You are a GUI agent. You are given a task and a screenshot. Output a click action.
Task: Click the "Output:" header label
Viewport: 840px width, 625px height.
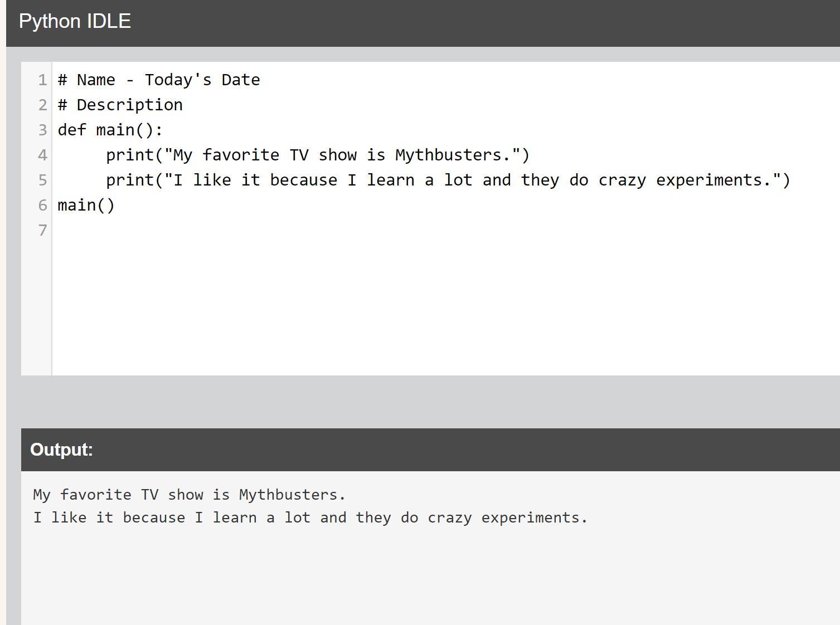[x=61, y=450]
